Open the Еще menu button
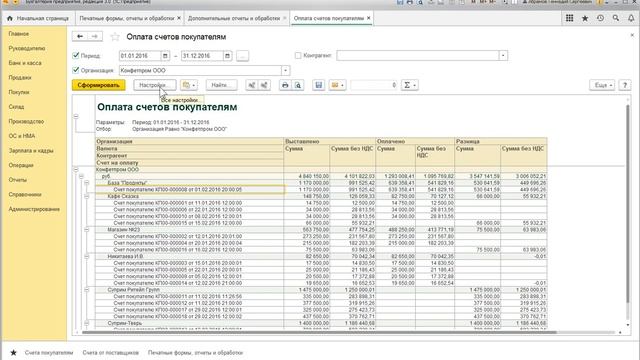The width and height of the screenshot is (640, 360). [602, 85]
